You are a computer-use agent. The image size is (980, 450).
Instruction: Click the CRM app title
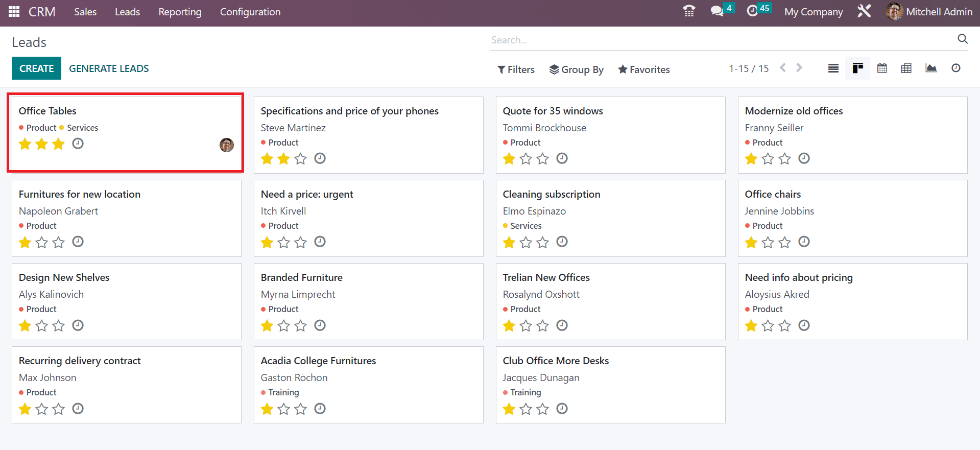pos(42,12)
